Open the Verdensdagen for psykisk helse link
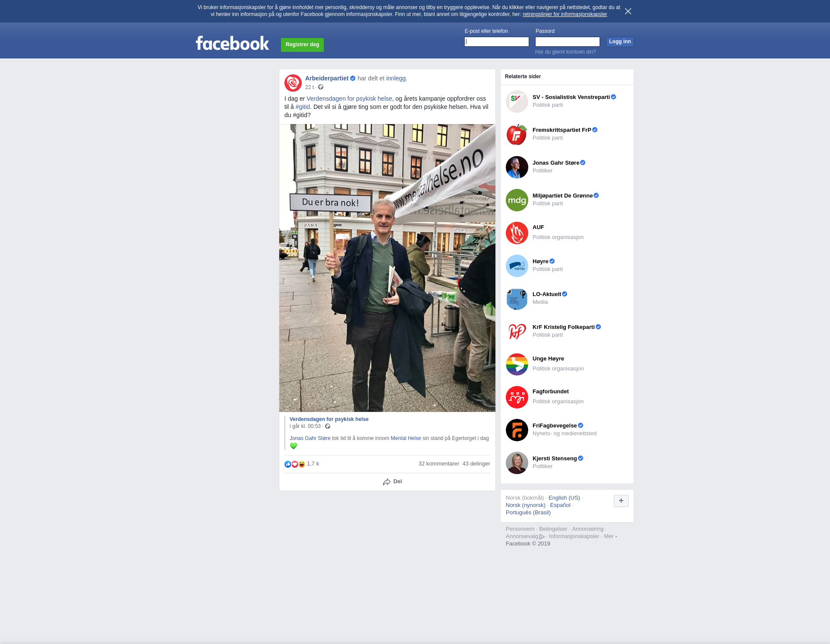The image size is (830, 644). tap(349, 99)
